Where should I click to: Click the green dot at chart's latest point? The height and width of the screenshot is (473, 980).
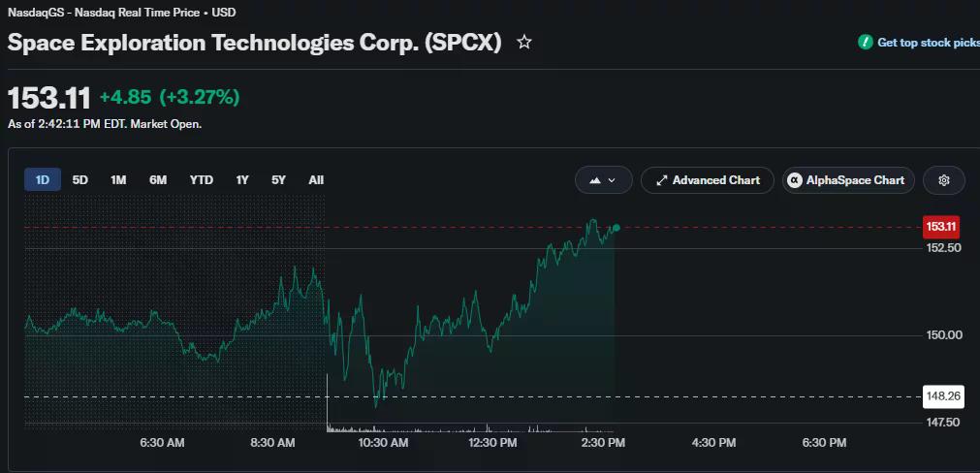616,228
